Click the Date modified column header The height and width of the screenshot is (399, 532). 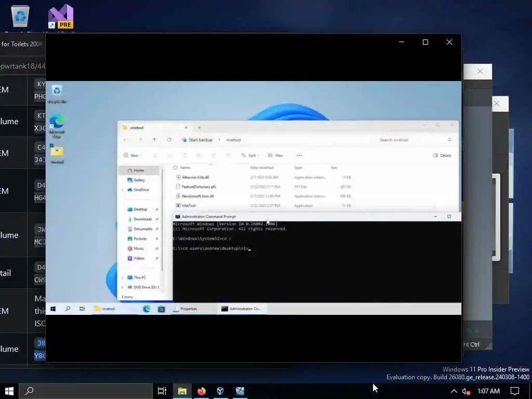pos(262,168)
